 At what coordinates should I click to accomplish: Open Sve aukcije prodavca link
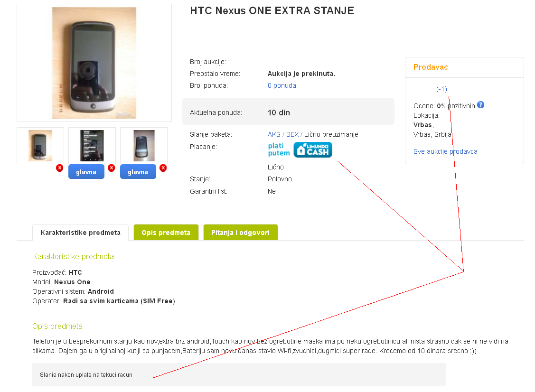click(x=445, y=151)
